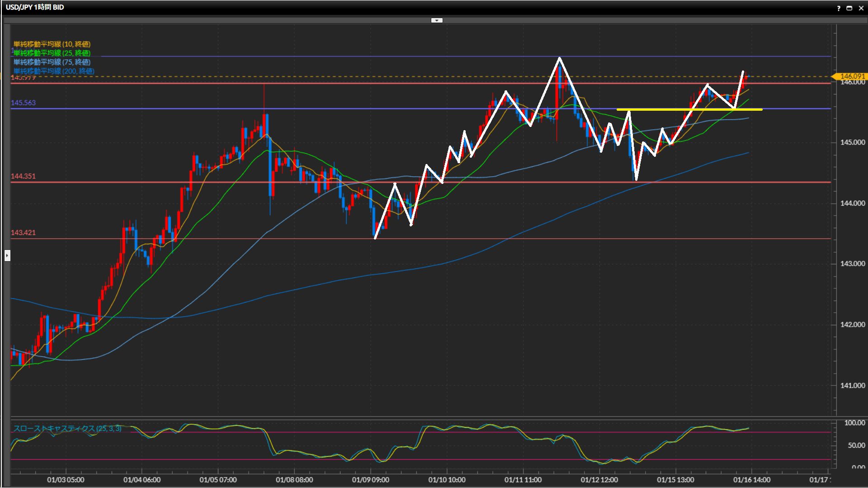Expand the left side panel arrow
The image size is (868, 488).
[7, 256]
